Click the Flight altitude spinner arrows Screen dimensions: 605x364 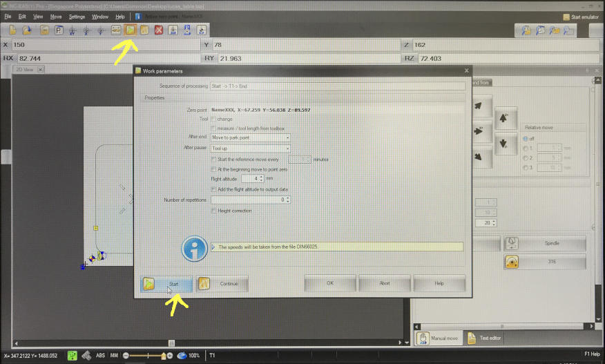(x=262, y=178)
